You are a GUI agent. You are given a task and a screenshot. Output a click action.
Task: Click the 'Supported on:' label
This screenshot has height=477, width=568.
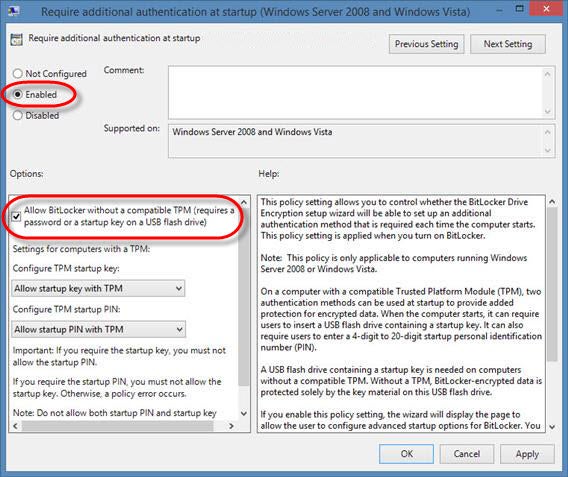pos(131,128)
